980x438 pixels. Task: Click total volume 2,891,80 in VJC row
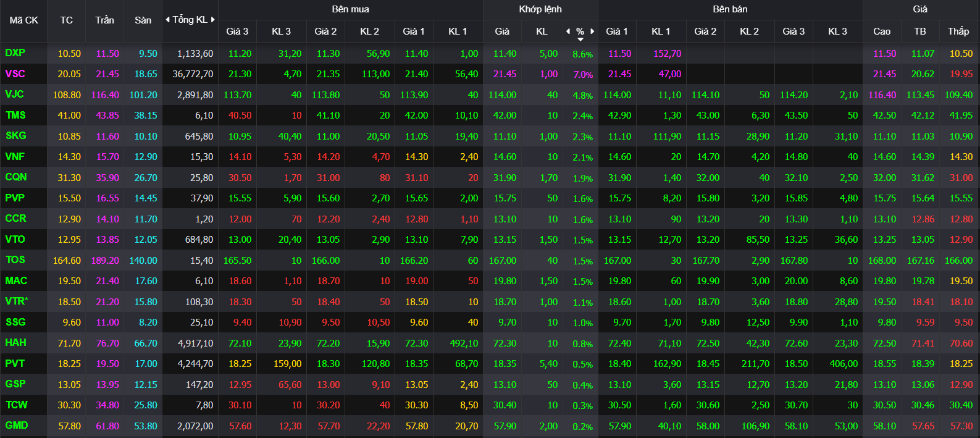[195, 95]
